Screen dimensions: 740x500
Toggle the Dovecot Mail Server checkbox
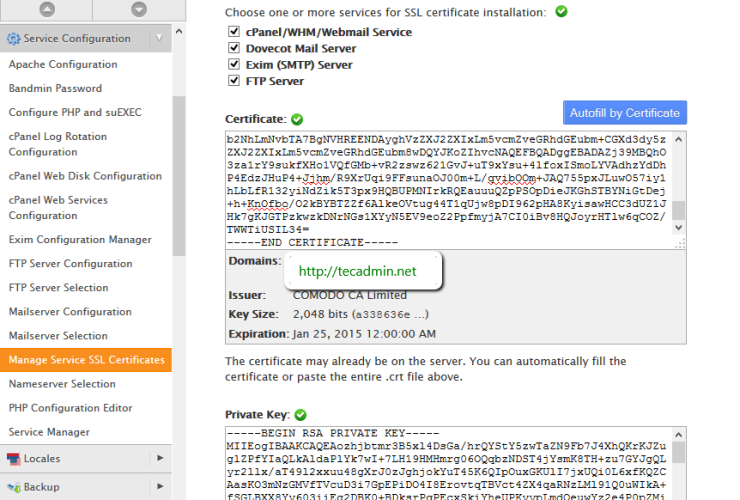tap(233, 48)
